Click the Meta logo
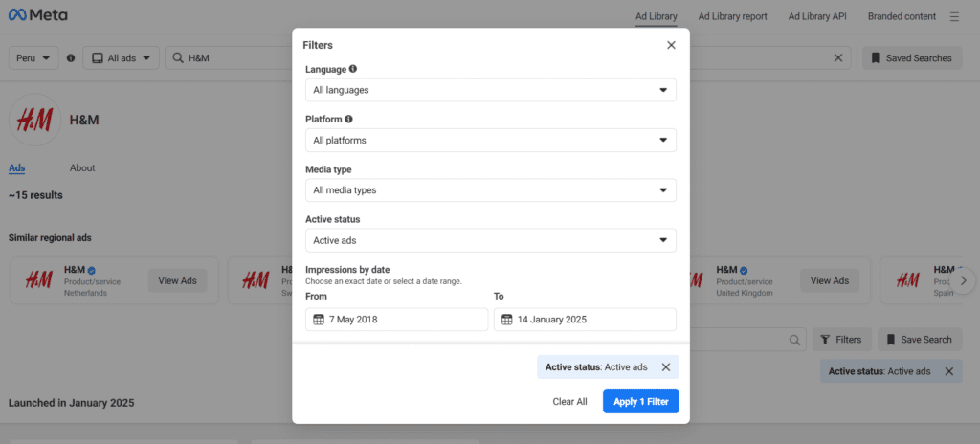Viewport: 980px width, 444px height. (37, 15)
